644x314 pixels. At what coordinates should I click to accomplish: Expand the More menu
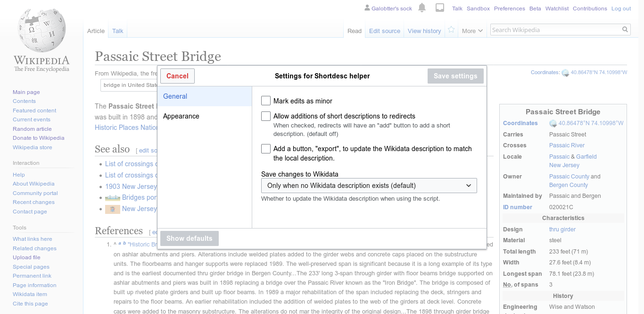click(x=472, y=31)
